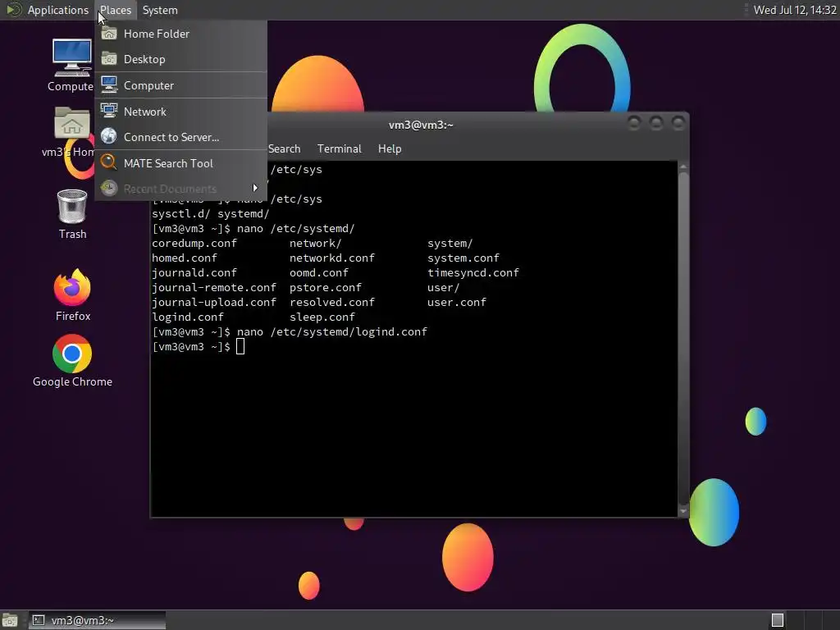
Task: Click the Network menu icon
Action: click(x=109, y=111)
